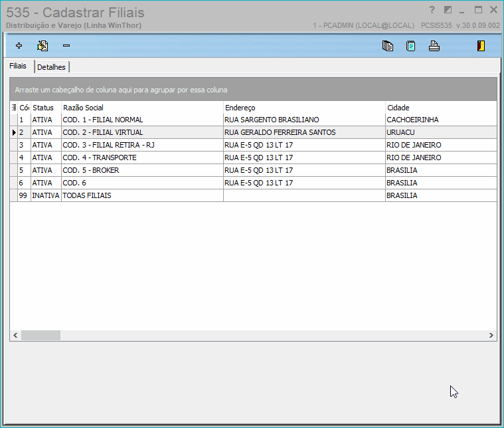Select row COD. 2 - FILIAL VIRTUAL
Image resolution: width=504 pixels, height=428 pixels.
point(253,132)
